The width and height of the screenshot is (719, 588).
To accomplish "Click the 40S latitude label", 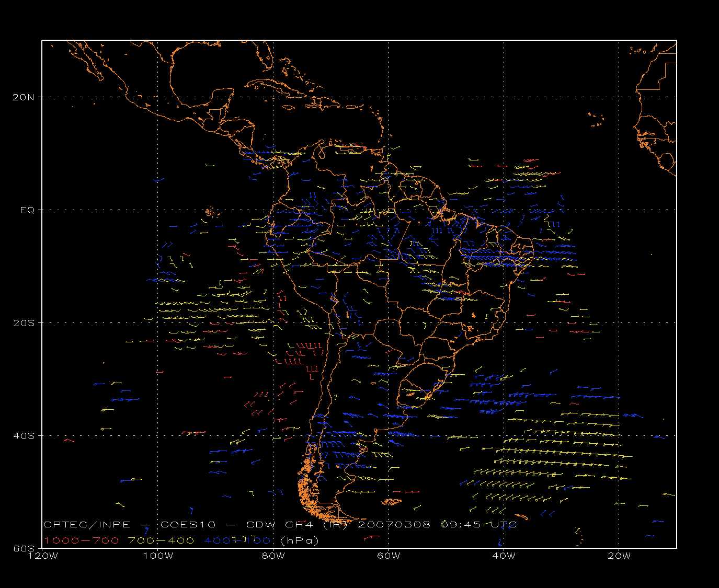I will [25, 436].
